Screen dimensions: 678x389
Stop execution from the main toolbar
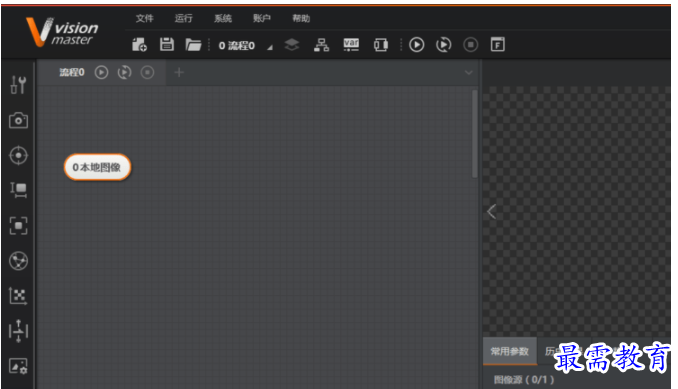[x=470, y=45]
